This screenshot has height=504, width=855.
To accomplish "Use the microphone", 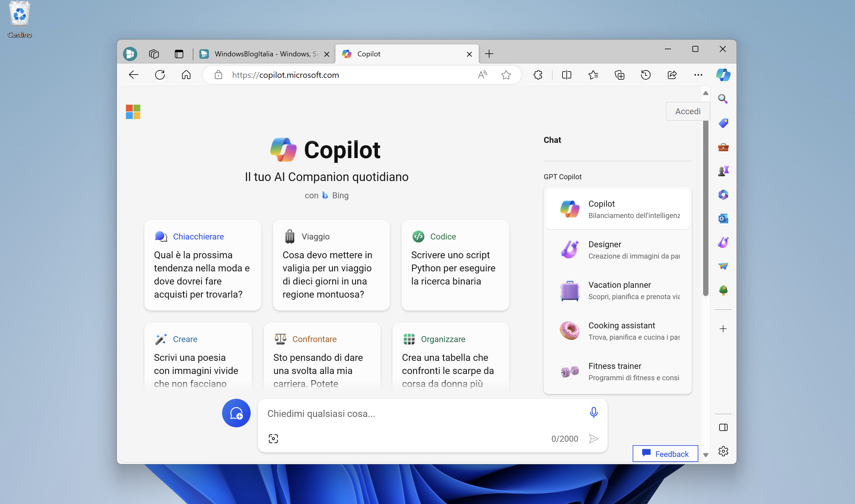I will [x=593, y=412].
